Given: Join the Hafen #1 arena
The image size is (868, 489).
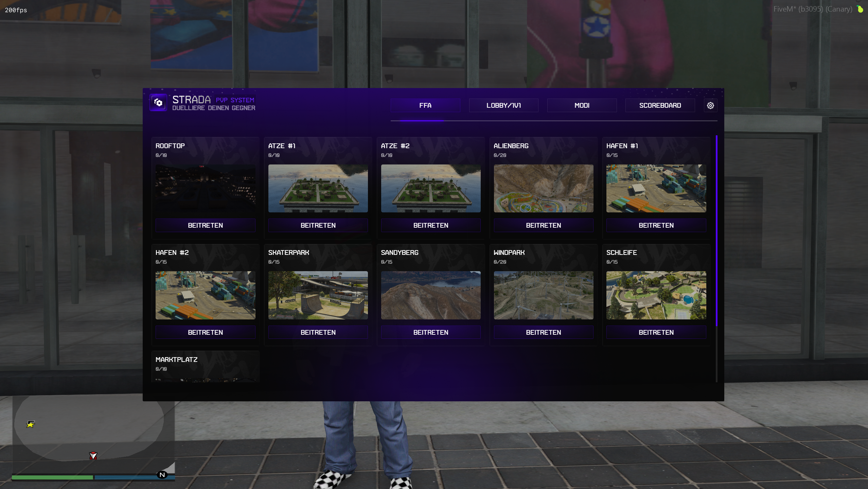Looking at the screenshot, I should [656, 225].
